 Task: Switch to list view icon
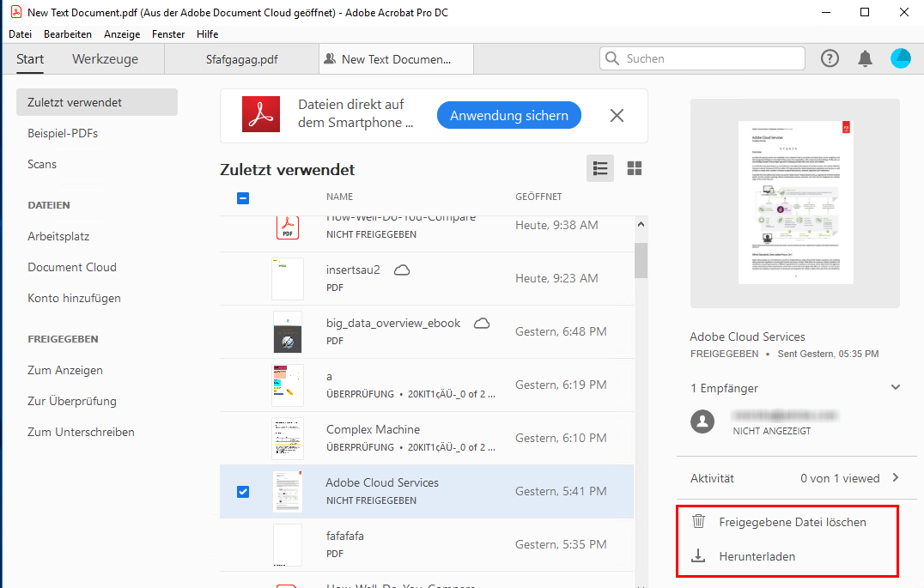pyautogui.click(x=600, y=168)
